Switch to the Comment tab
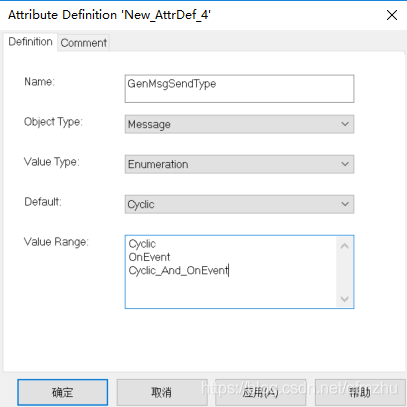This screenshot has width=407, height=407. coord(84,43)
